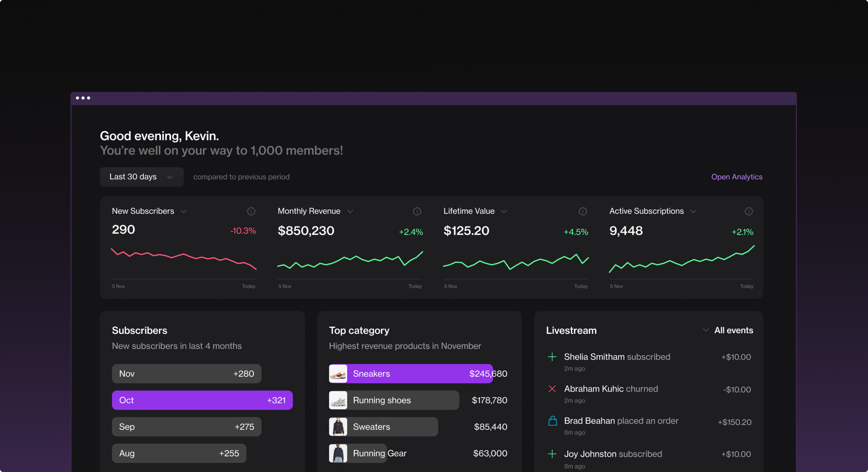Click the X icon beside Abraham Kuhic churned
The image size is (868, 472).
(552, 389)
